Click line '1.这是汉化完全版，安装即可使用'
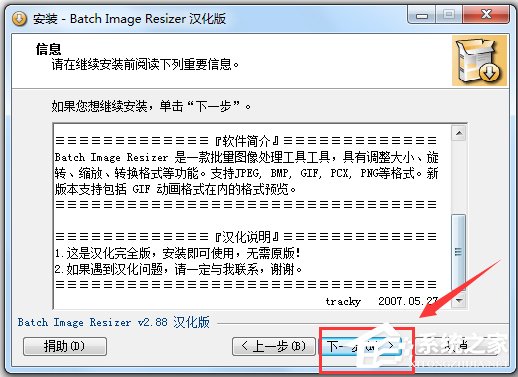 [x=178, y=253]
